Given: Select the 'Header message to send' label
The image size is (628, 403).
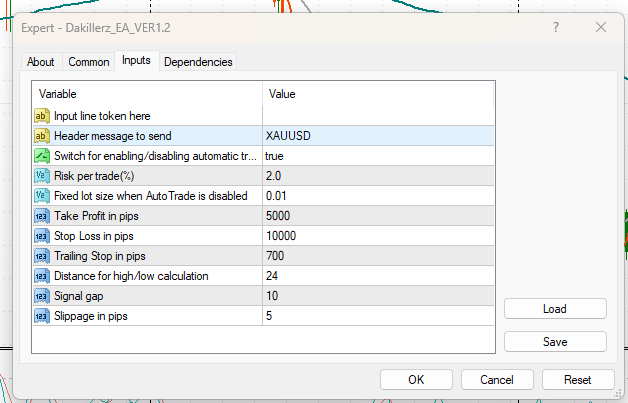Looking at the screenshot, I should [x=113, y=136].
